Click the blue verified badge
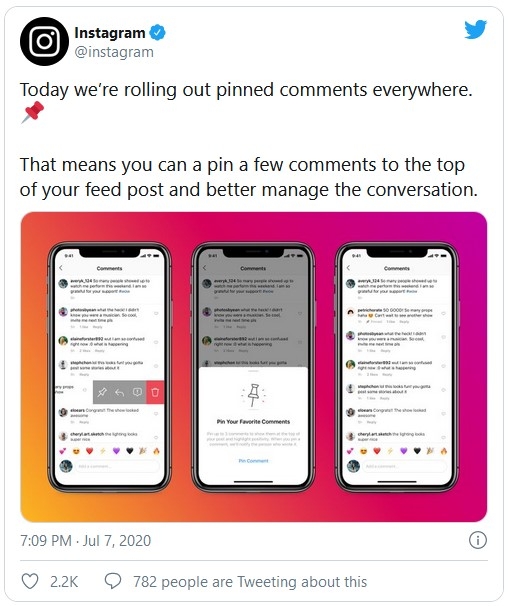The width and height of the screenshot is (508, 606). (157, 33)
